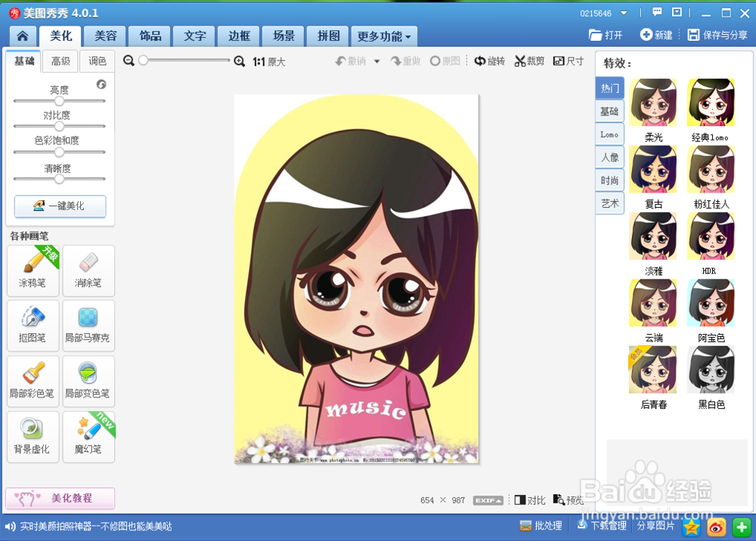Apply the 黑白色 black and white effect
Viewport: 756px width, 541px height.
point(711,369)
